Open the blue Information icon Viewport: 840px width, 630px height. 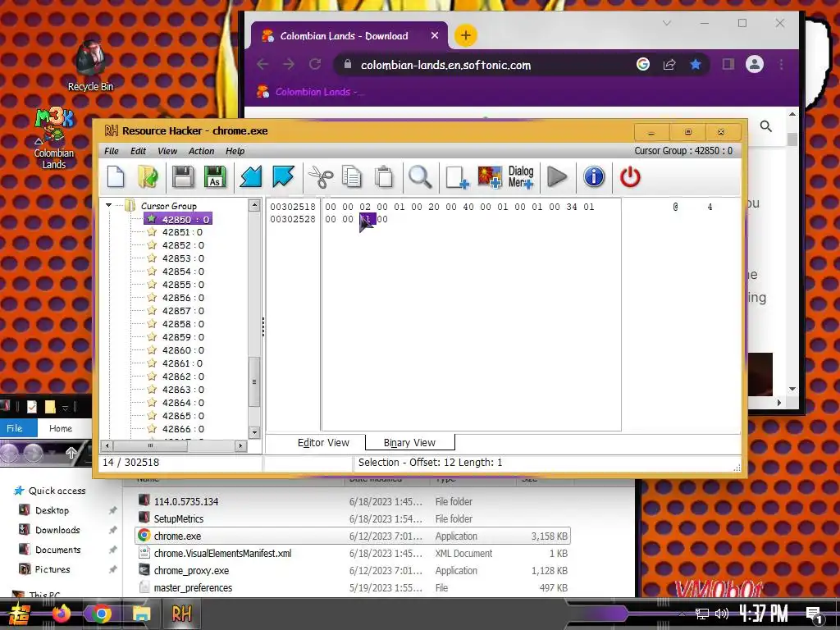[x=594, y=177]
